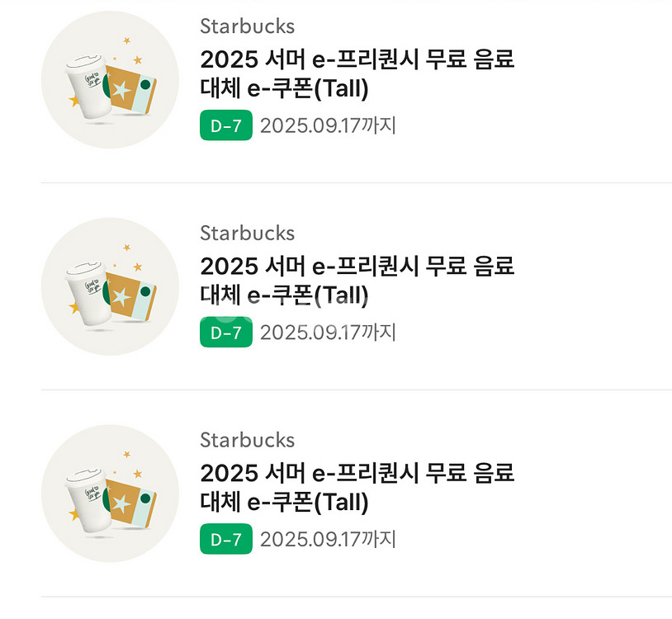Click second coupon's 2025.09.17까지 expiry date
The height and width of the screenshot is (619, 672).
(328, 333)
